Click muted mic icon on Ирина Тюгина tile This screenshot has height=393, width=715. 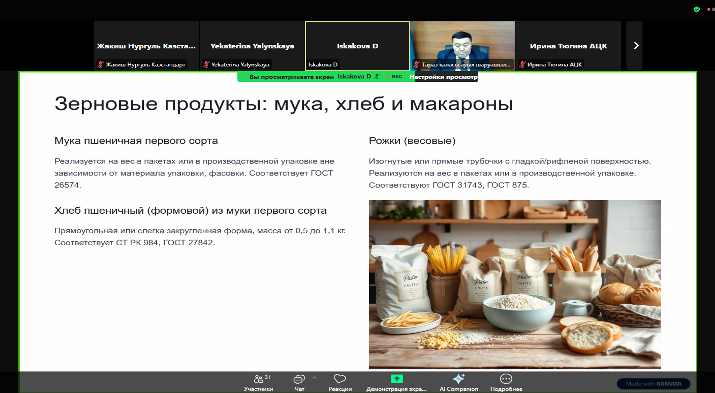[x=522, y=65]
